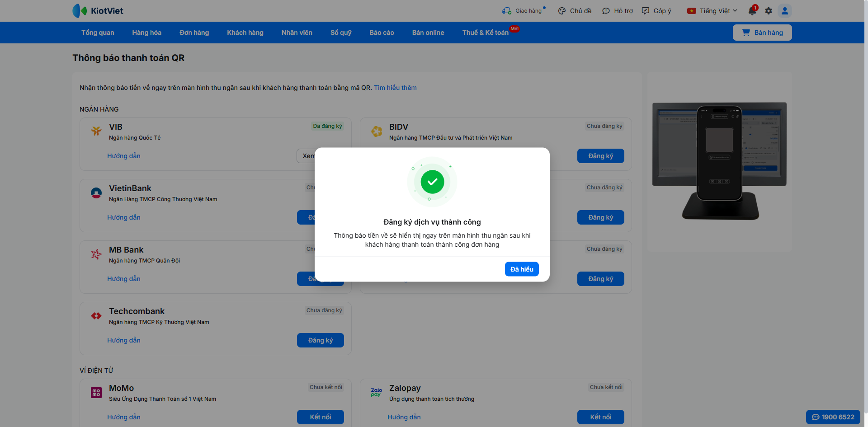Open Hướng dẫn for Techcombank

click(124, 340)
